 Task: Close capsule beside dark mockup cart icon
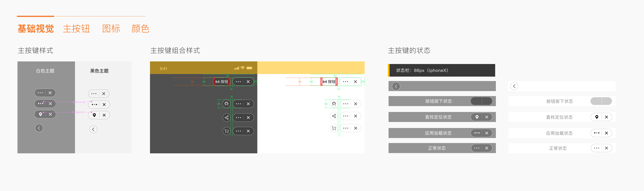point(248,131)
